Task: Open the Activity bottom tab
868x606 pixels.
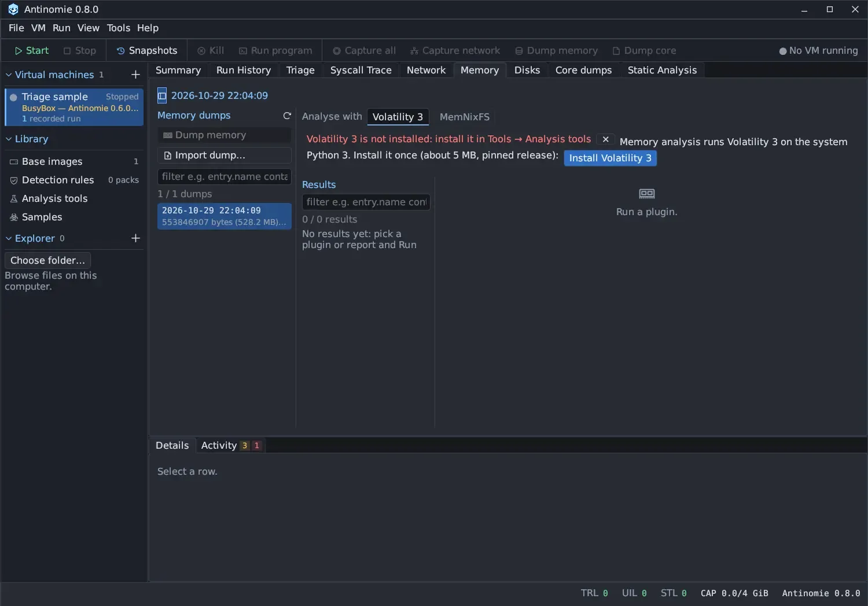Action: [230, 445]
